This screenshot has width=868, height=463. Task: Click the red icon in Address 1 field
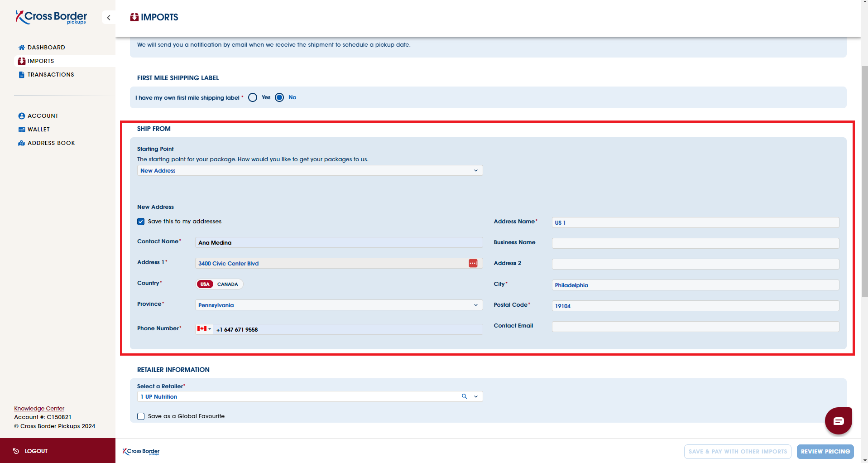pos(473,263)
